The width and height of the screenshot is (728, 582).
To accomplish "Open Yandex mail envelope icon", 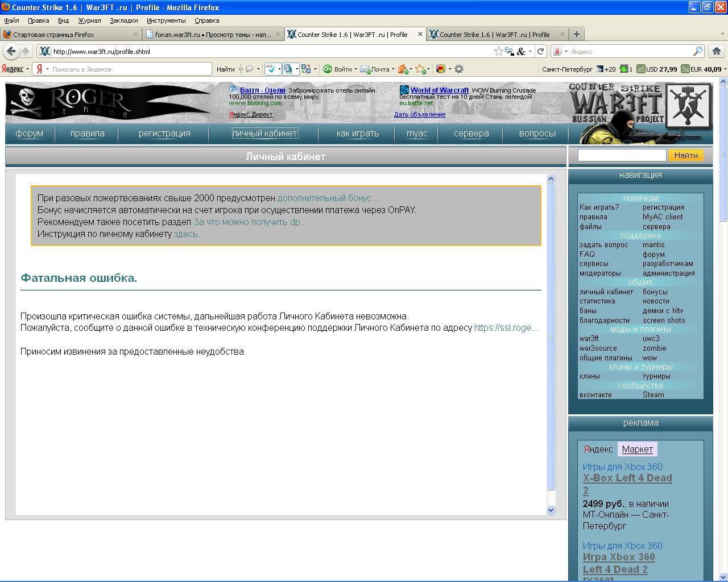I will [x=365, y=69].
